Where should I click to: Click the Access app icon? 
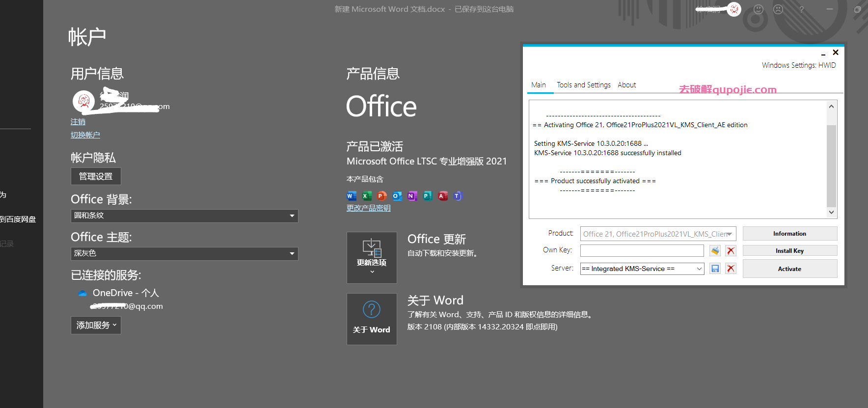point(443,196)
